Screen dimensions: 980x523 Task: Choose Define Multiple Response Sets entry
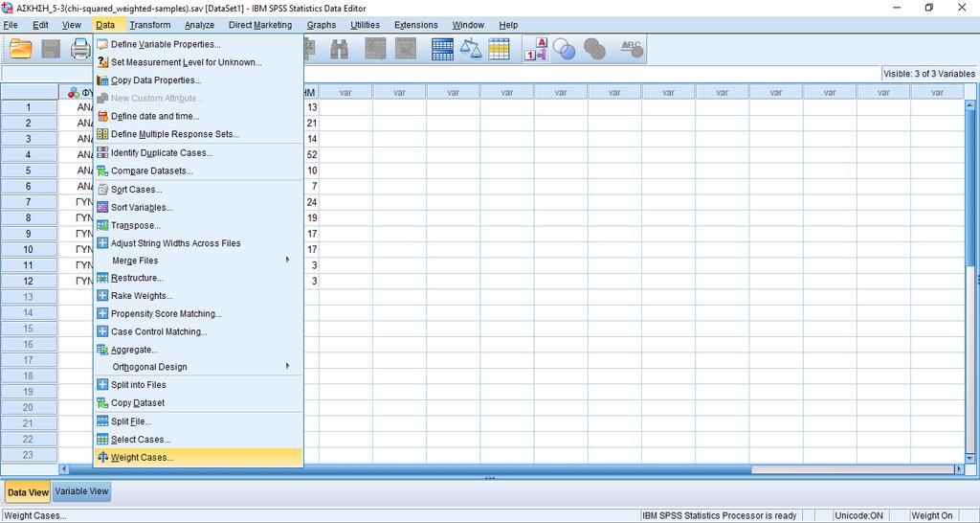pos(198,134)
